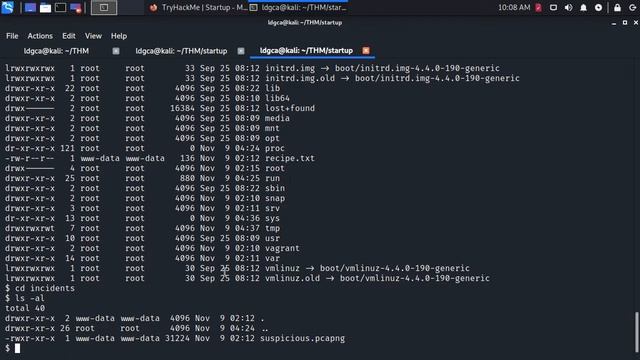Click the snap directory name
The height and width of the screenshot is (360, 640).
click(x=275, y=198)
